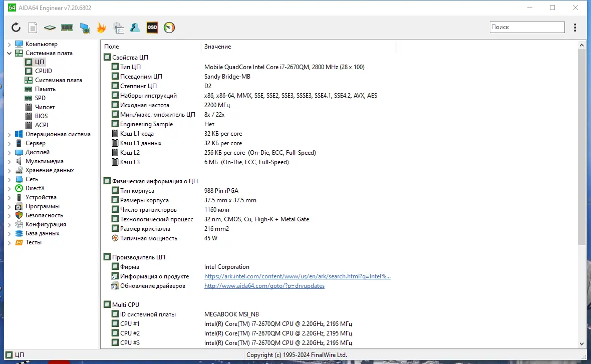Image resolution: width=591 pixels, height=364 pixels.
Task: Expand the Сервер tree node
Action: coord(10,143)
